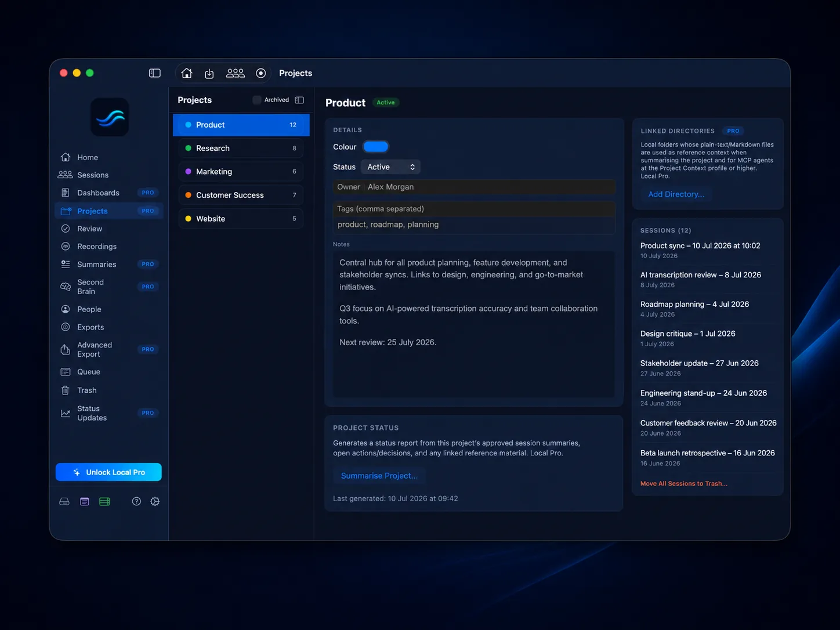Click the Add Directory button
Image resolution: width=840 pixels, height=630 pixels.
(x=676, y=194)
